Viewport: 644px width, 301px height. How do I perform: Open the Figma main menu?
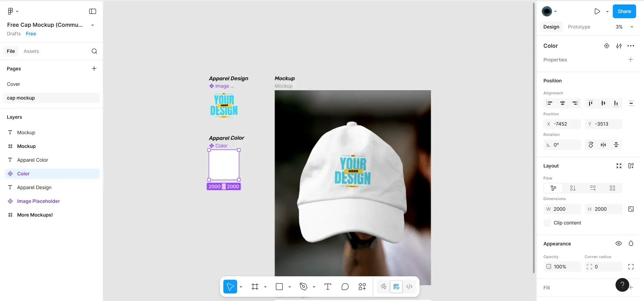pos(10,11)
